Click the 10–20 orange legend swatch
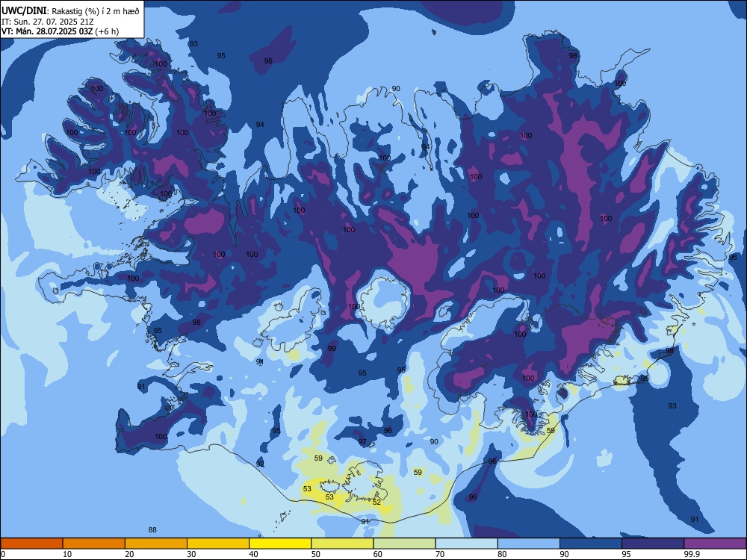Viewport: 747px width, 560px height. 94,544
